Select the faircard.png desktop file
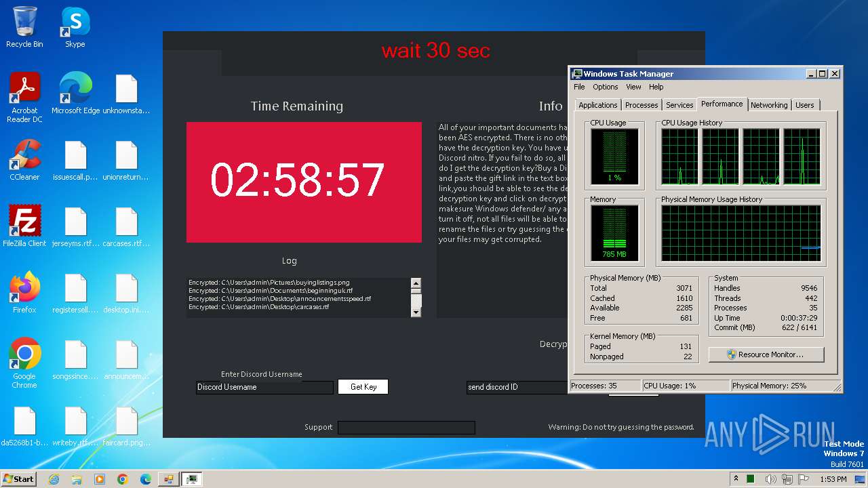Screen dimensions: 868x488 tap(126, 426)
